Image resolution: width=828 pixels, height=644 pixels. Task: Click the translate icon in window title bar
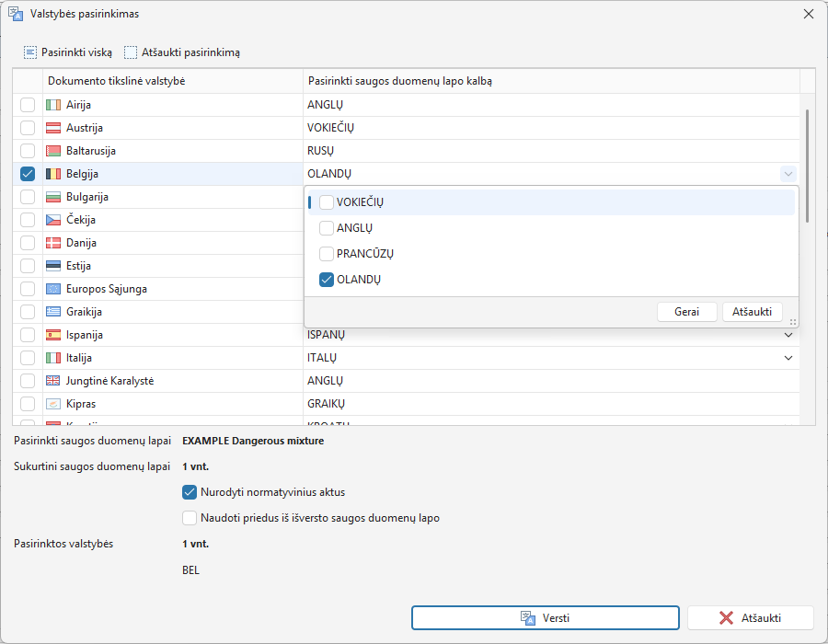(x=16, y=14)
